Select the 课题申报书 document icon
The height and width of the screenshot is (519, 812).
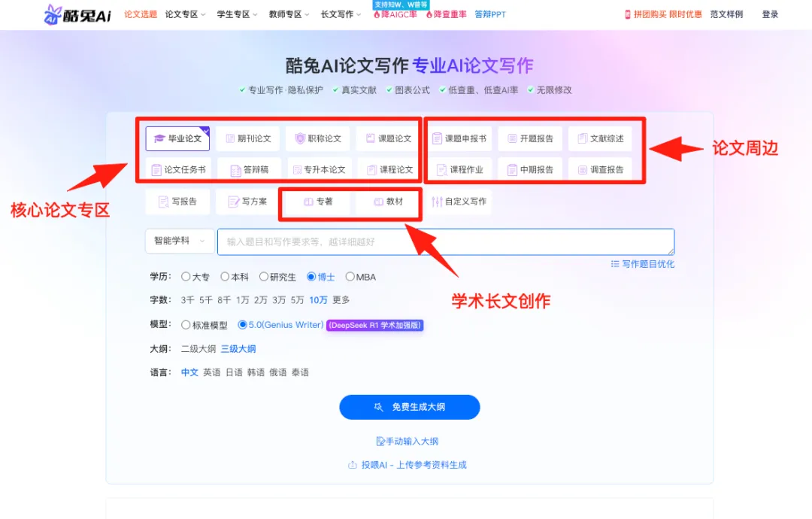(x=437, y=138)
